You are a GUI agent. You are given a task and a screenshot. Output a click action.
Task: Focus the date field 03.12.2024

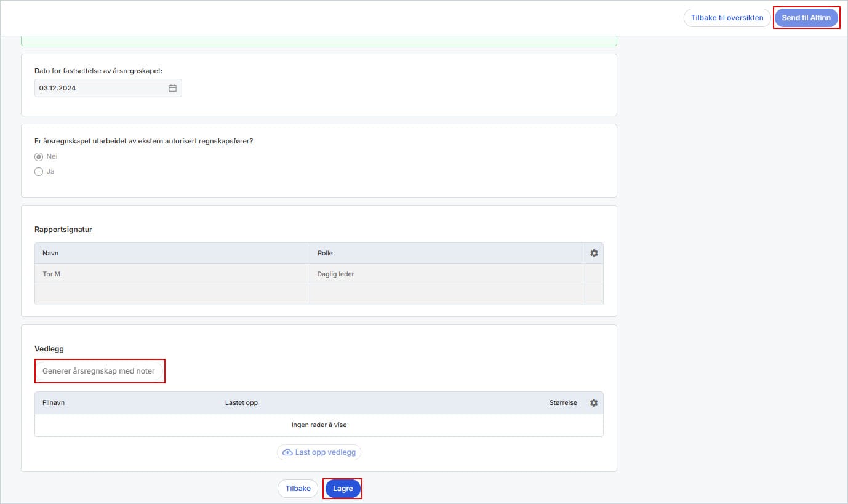[108, 88]
